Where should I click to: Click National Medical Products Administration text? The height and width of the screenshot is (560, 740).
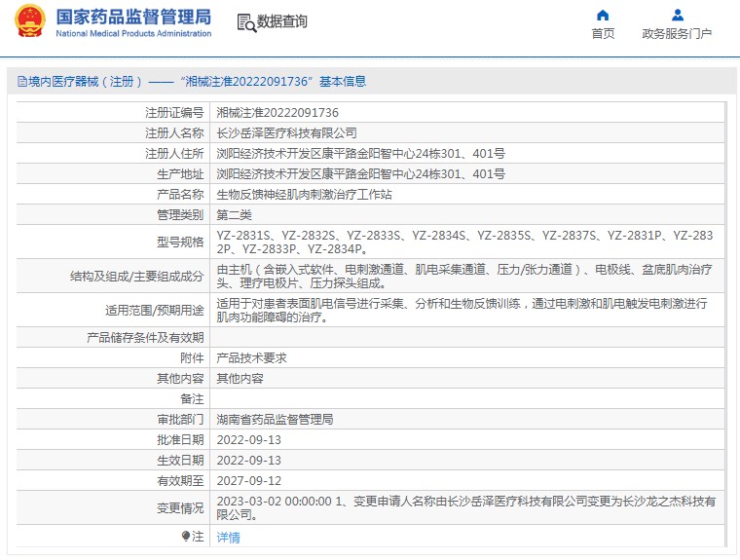coord(133,33)
